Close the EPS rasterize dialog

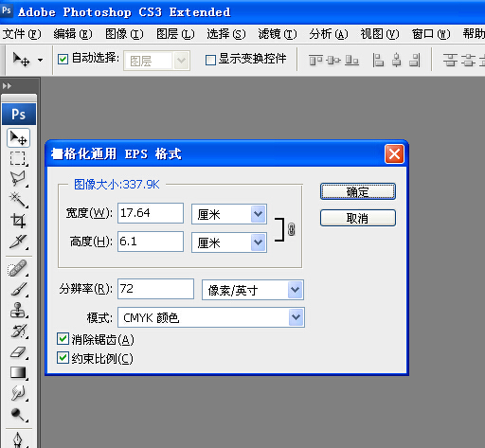click(394, 154)
